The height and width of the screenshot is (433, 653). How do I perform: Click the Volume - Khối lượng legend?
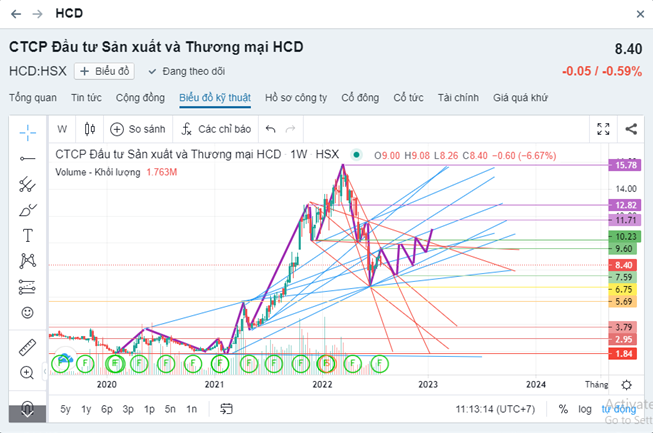[98, 172]
